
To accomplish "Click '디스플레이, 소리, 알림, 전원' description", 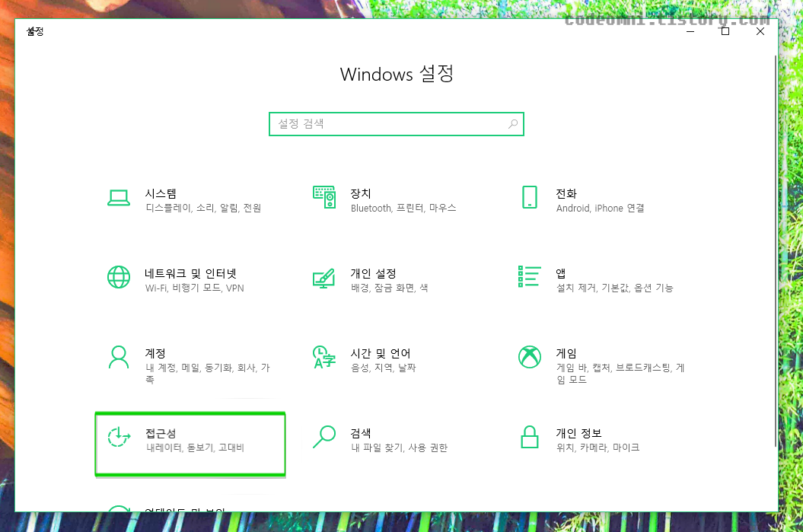I will 203,208.
